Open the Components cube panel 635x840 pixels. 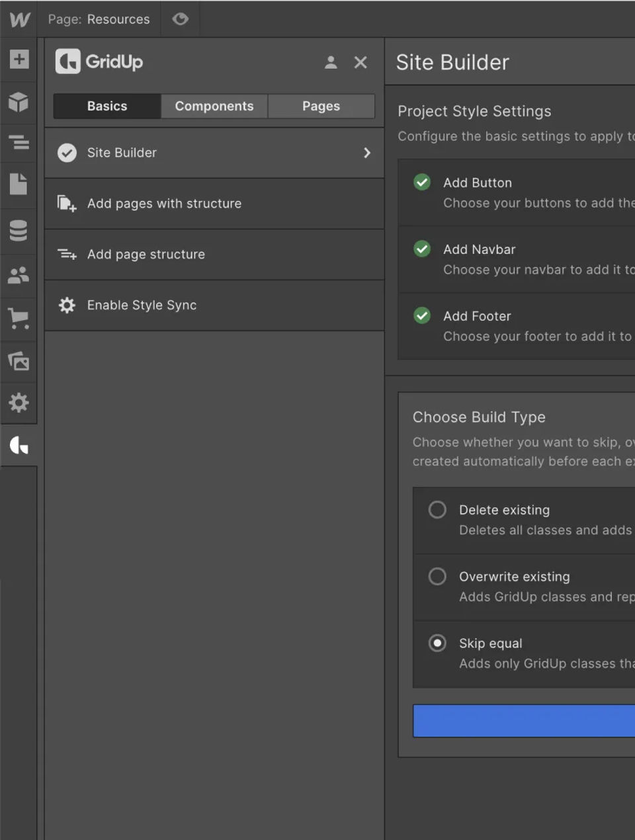click(19, 102)
